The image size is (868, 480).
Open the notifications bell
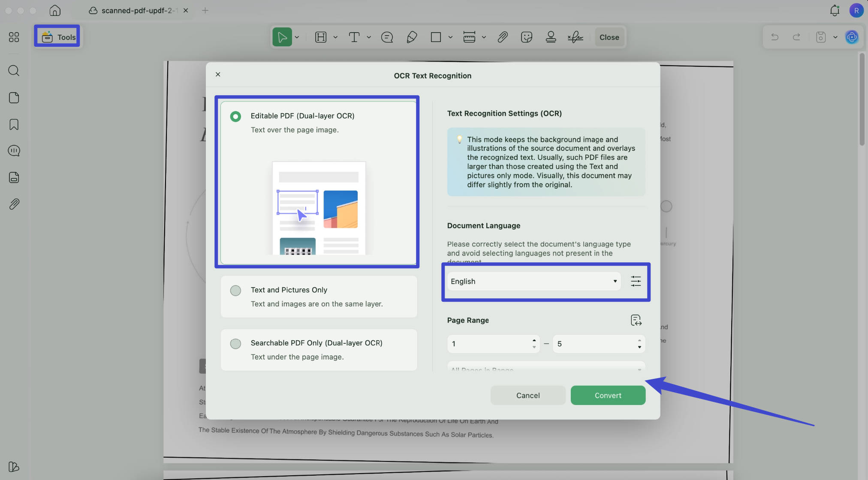click(835, 10)
